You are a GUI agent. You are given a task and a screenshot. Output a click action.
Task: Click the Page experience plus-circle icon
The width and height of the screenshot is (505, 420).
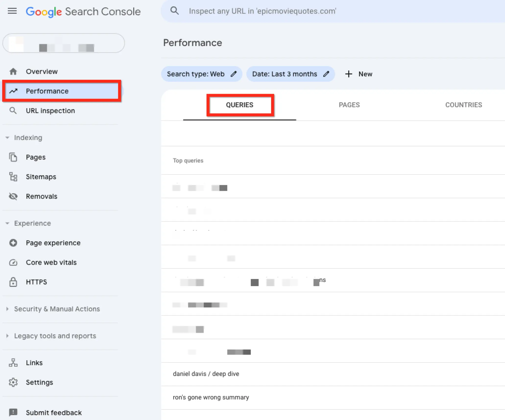13,243
